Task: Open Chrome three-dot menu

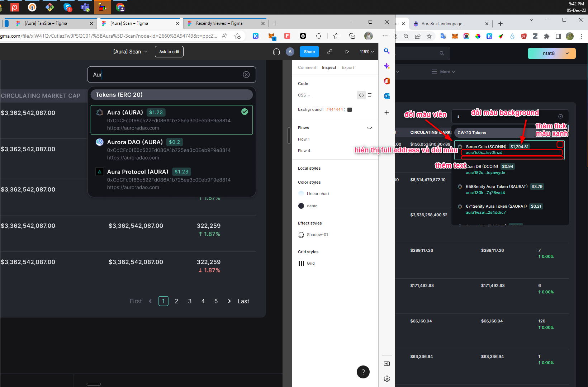Action: pyautogui.click(x=581, y=36)
